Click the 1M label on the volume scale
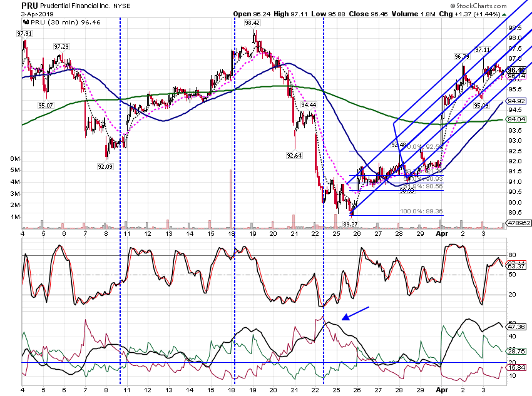This screenshot has width=532, height=396. 15,217
